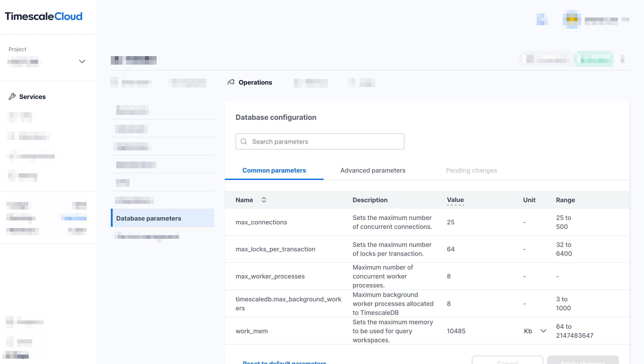The height and width of the screenshot is (364, 644).
Task: Select the max_worker_processes parameter name
Action: tap(270, 276)
